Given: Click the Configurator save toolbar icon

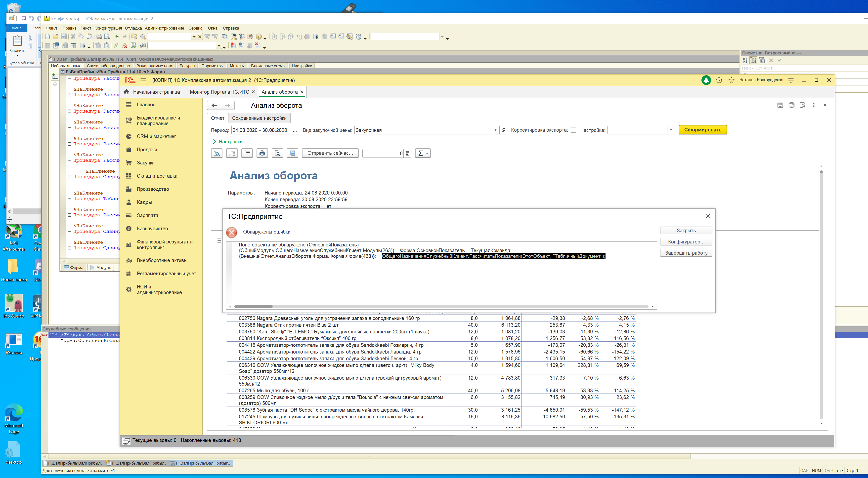Looking at the screenshot, I should pos(64,36).
